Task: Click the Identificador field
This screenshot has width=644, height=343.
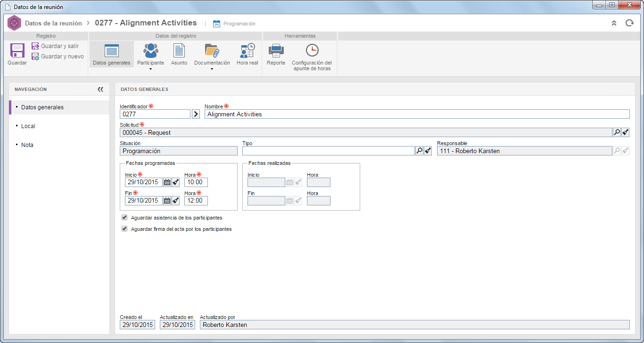Action: tap(155, 114)
